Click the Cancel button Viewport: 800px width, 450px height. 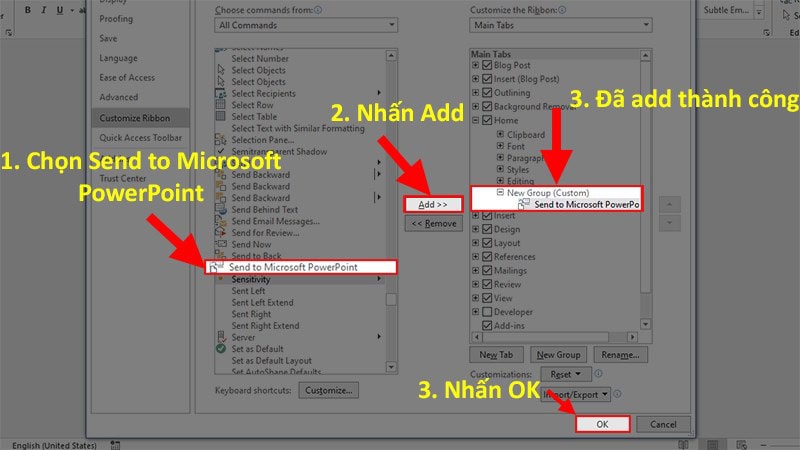tap(663, 424)
